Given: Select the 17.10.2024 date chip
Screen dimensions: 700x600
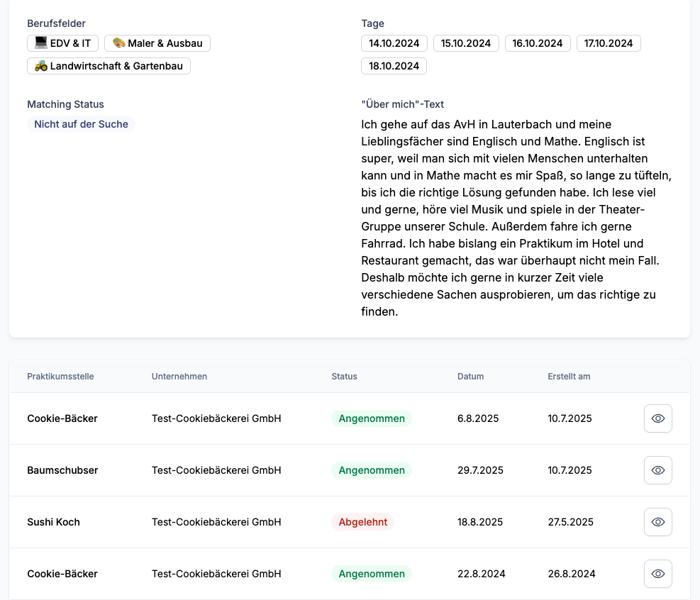Looking at the screenshot, I should click(609, 43).
